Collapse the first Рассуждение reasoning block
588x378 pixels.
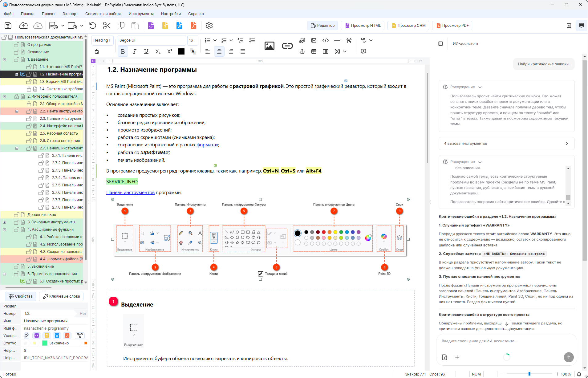[x=480, y=87]
